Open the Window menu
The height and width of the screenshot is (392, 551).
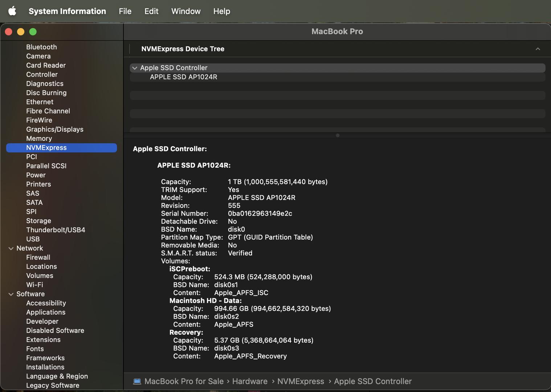coord(186,11)
